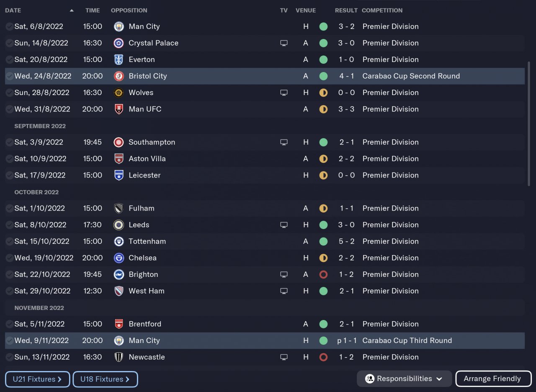Click the Arrange Friendly button
536x392 pixels.
[x=492, y=379]
